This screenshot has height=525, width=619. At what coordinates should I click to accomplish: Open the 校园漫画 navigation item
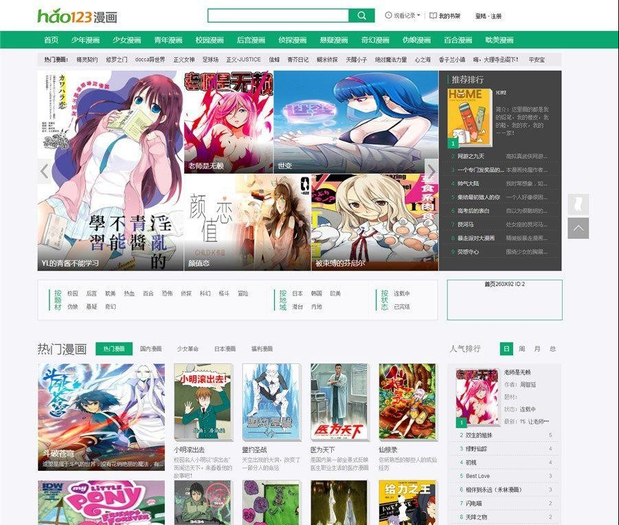point(209,40)
